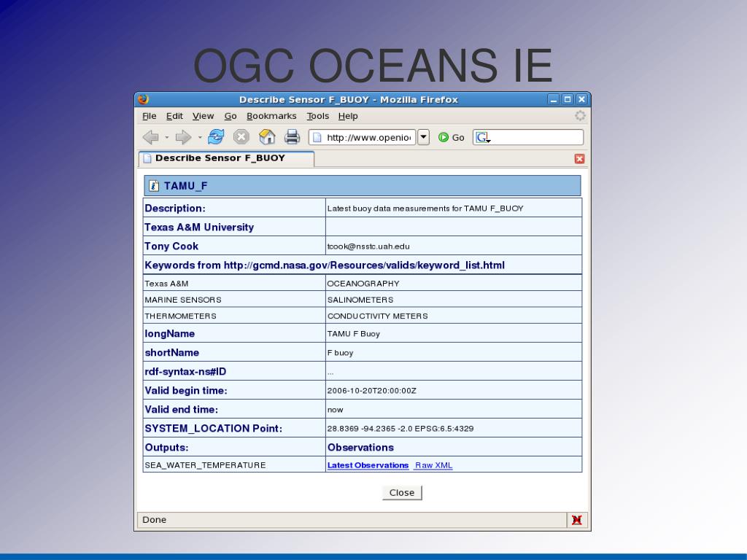The height and width of the screenshot is (560, 747).
Task: Click the Valid end time value now
Action: pyautogui.click(x=335, y=410)
